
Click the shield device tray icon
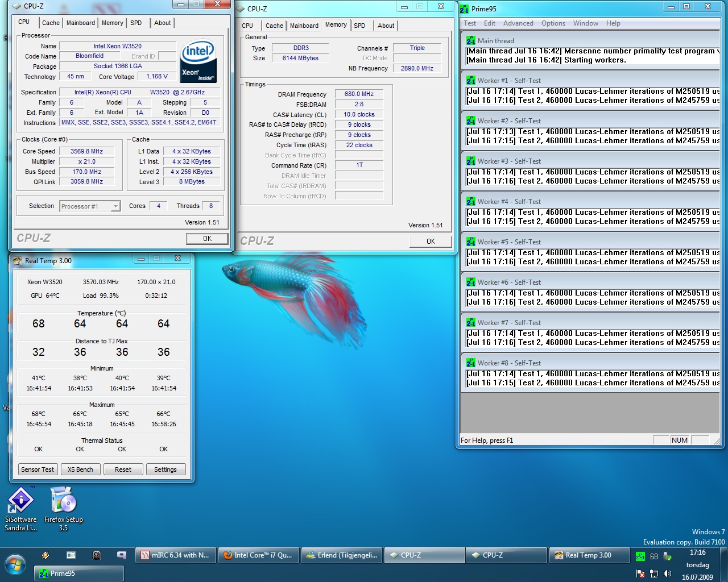click(668, 556)
